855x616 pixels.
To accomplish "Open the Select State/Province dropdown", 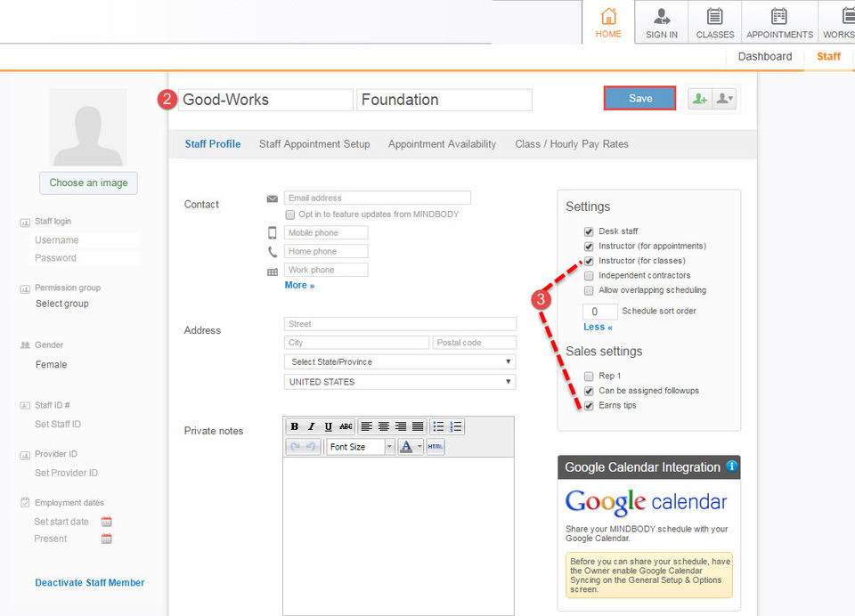I will point(400,362).
